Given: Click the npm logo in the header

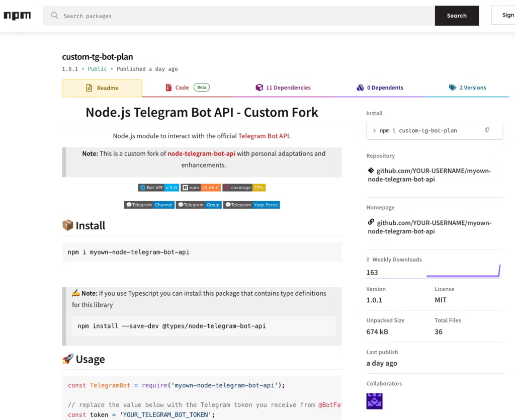Looking at the screenshot, I should pyautogui.click(x=17, y=15).
